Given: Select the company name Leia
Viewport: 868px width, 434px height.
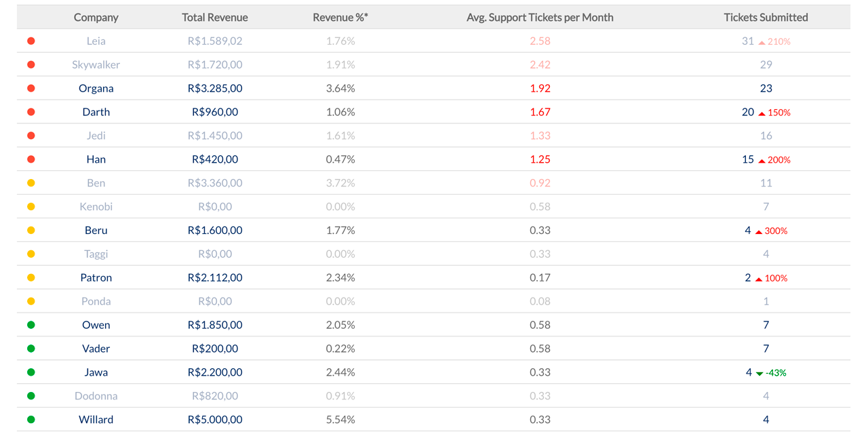Looking at the screenshot, I should click(96, 41).
